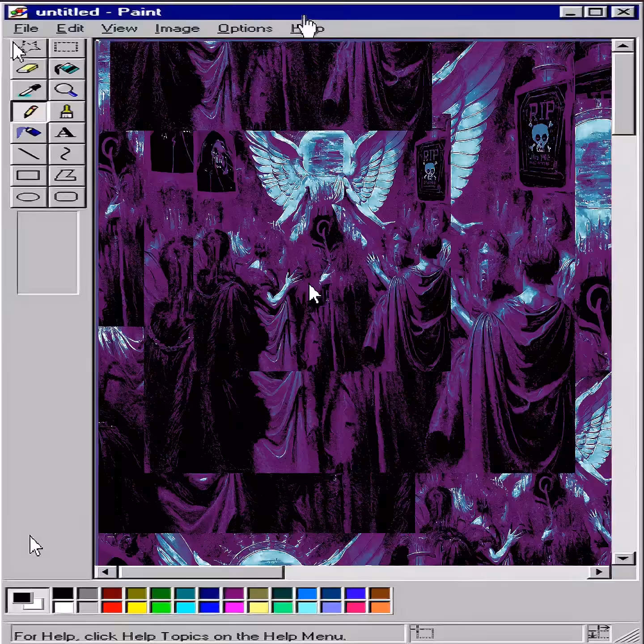This screenshot has width=644, height=644.
Task: Select the pale yellow color swatch
Action: [x=258, y=607]
